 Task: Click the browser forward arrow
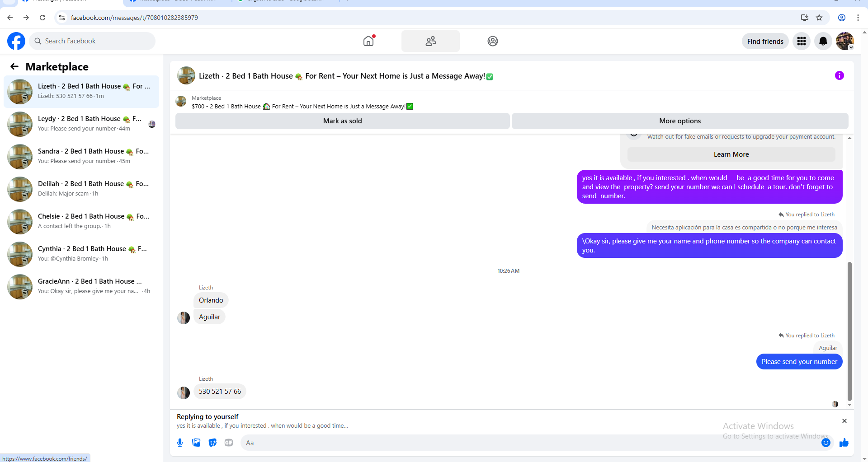pos(26,18)
